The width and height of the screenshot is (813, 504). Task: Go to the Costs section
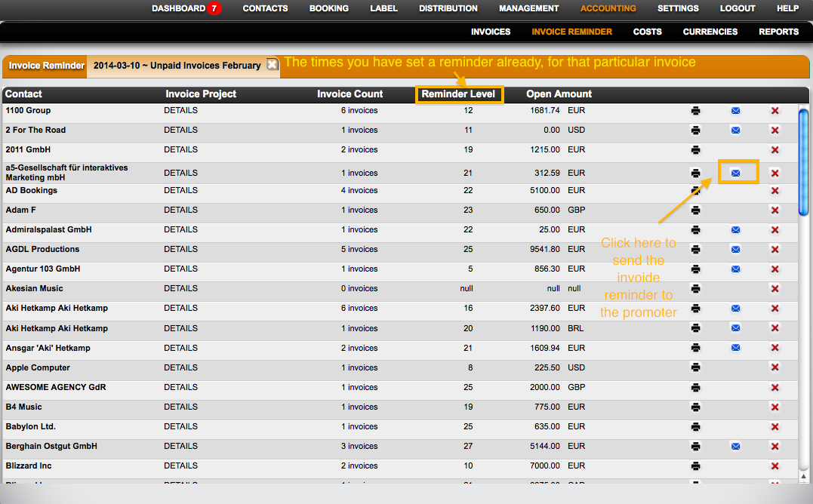point(647,32)
